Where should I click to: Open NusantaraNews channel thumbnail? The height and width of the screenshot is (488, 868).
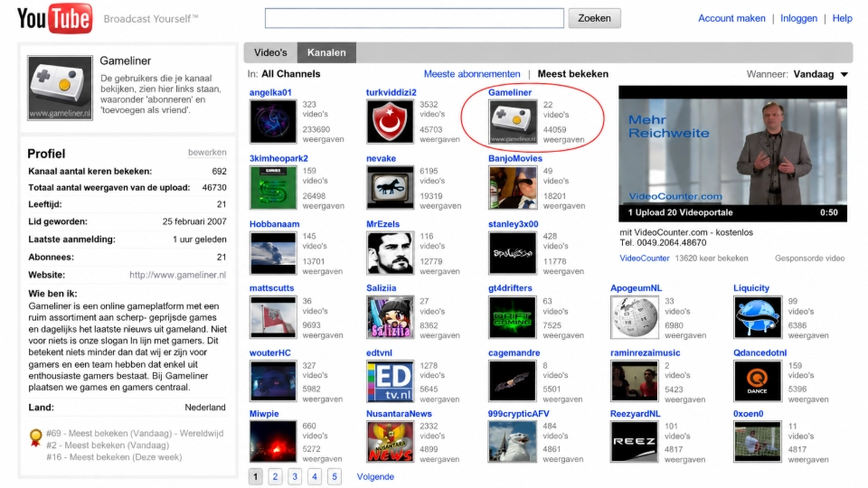391,442
